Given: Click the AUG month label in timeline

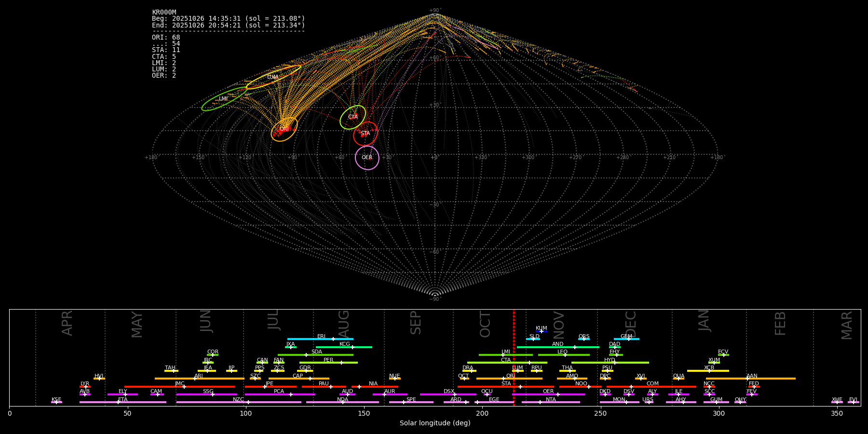Looking at the screenshot, I should click(344, 323).
